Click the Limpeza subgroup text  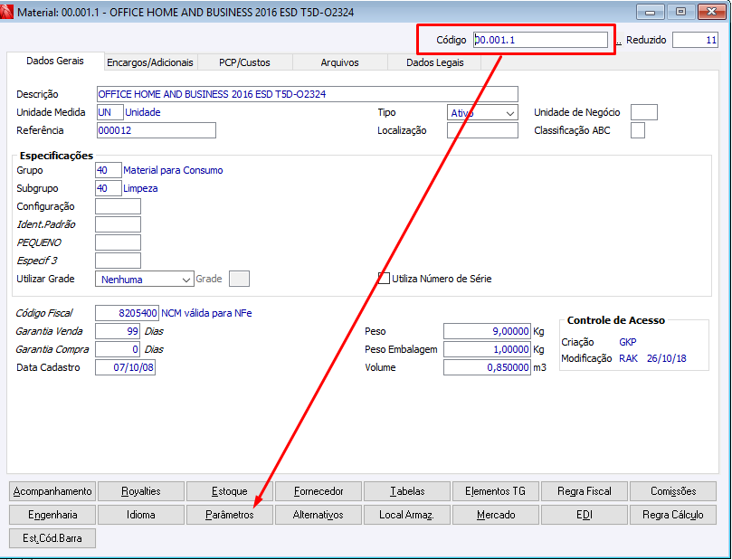click(140, 188)
